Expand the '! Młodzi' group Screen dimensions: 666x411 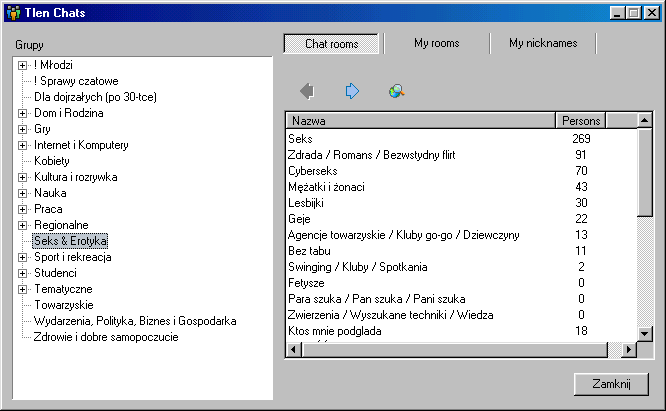click(x=22, y=65)
